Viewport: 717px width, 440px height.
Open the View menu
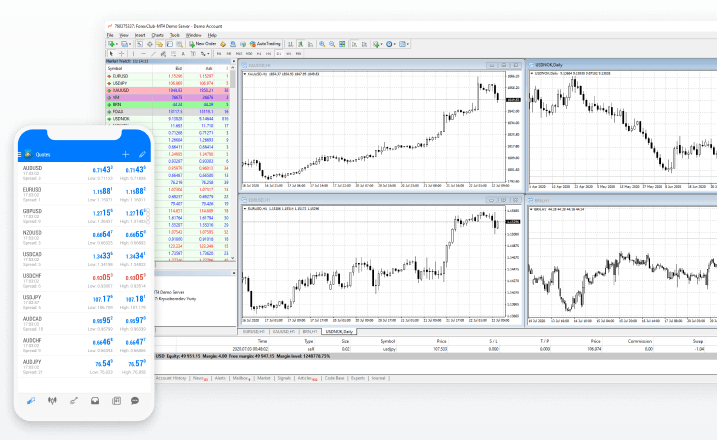click(x=124, y=35)
